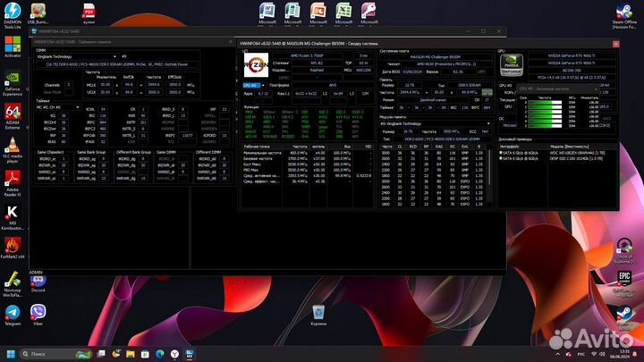The width and height of the screenshot is (644, 362).
Task: Open the Viber desktop shortcut
Action: (x=38, y=314)
